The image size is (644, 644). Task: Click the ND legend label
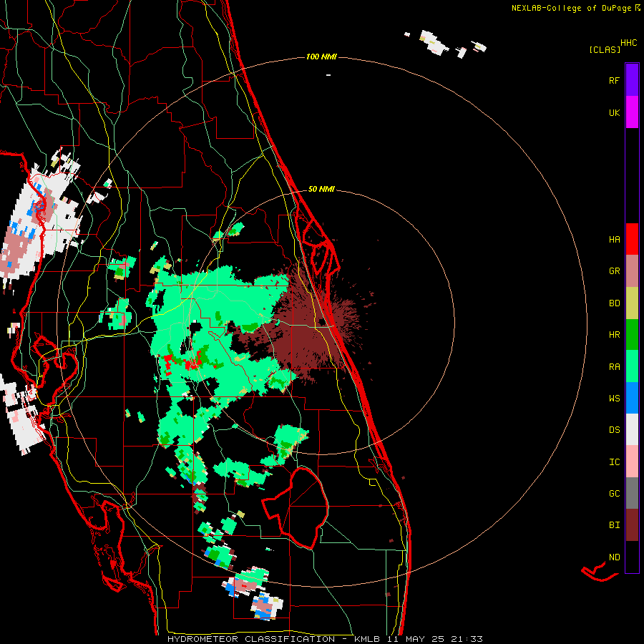[614, 557]
